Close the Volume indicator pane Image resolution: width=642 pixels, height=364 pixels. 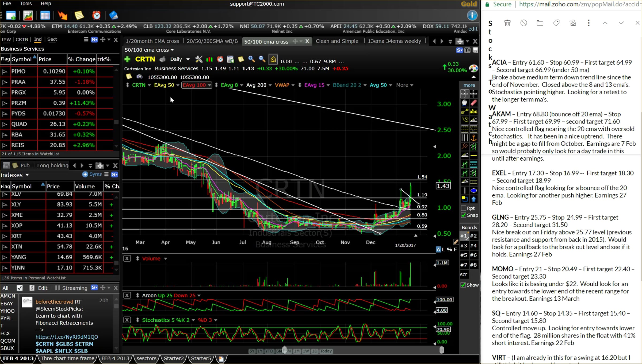coord(127,259)
